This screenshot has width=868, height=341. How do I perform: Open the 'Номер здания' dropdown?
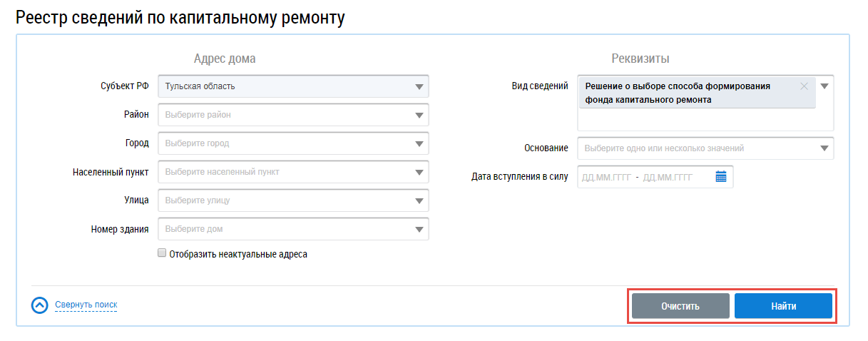419,229
